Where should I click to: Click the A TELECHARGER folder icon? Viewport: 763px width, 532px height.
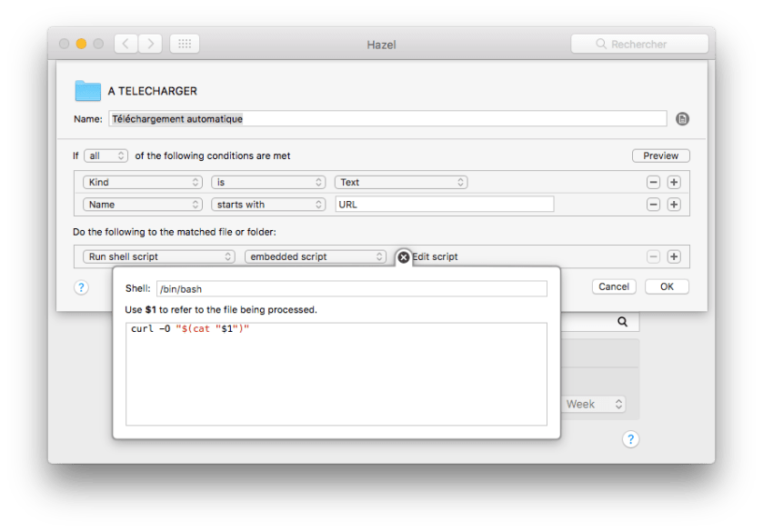click(88, 91)
